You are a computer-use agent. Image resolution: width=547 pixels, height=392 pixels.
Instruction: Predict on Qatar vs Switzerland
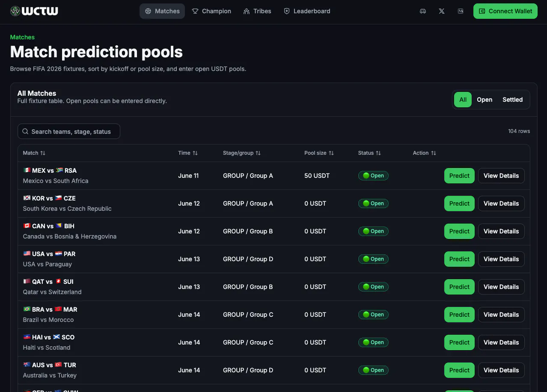[x=459, y=287]
